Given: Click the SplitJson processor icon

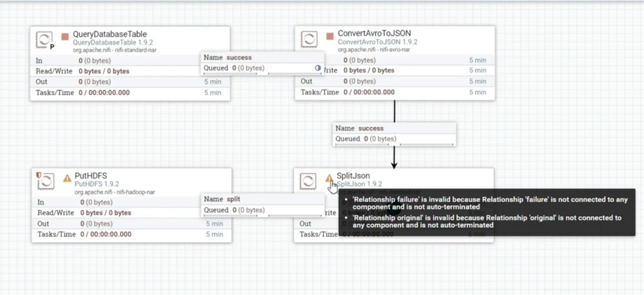Looking at the screenshot, I should pyautogui.click(x=308, y=181).
